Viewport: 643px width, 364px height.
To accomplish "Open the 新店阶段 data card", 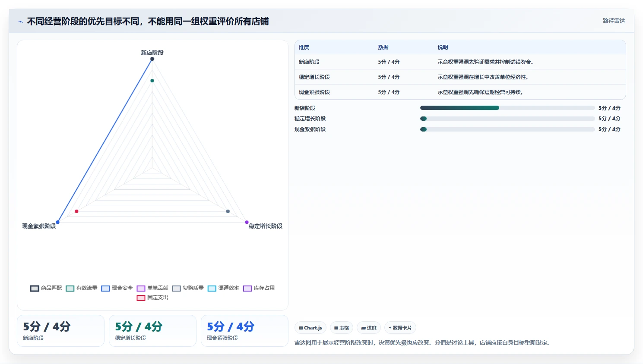I will tap(60, 331).
